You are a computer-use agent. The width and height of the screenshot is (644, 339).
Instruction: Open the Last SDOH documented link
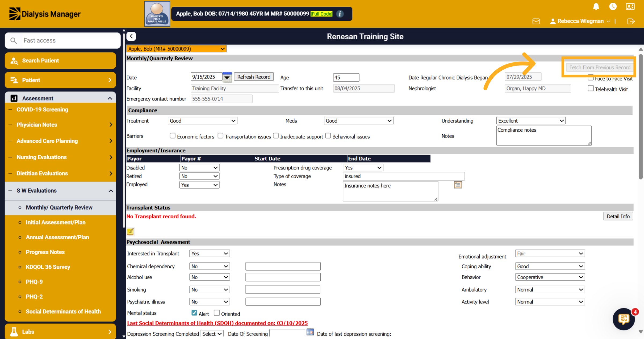[217, 323]
